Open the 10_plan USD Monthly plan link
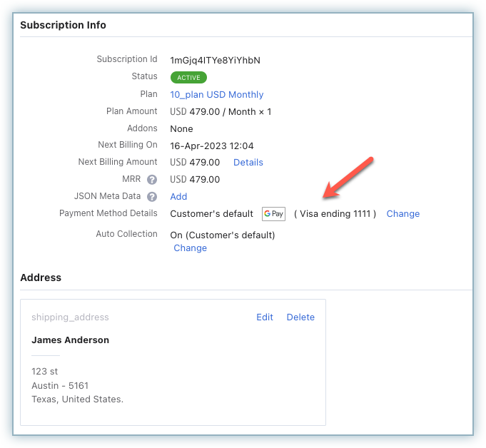 click(x=216, y=95)
